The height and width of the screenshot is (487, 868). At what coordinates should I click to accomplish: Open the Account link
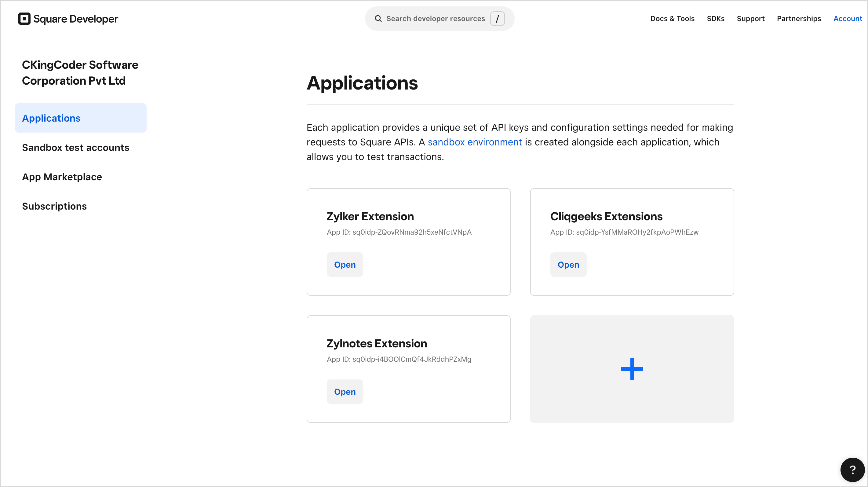point(848,19)
